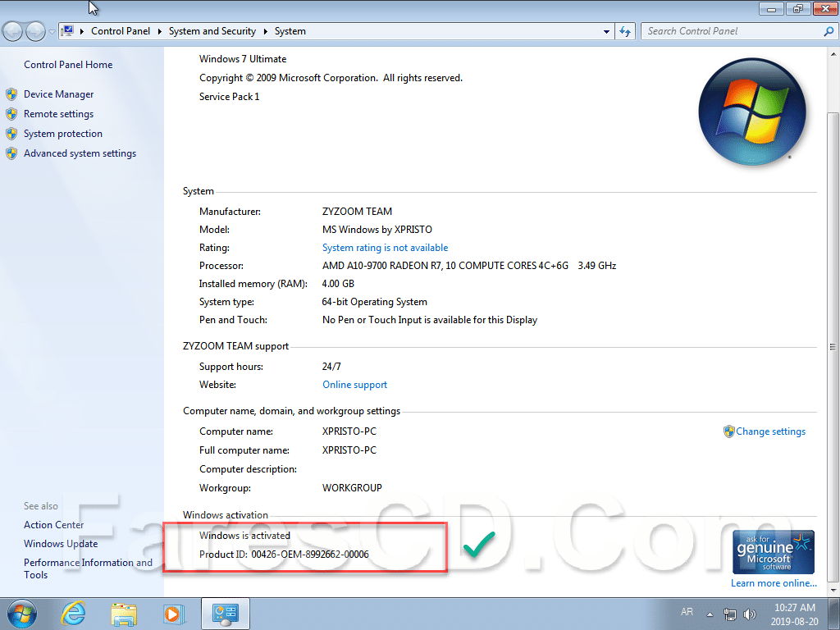Open Windows Update link
Screen dimensions: 840x630
[61, 544]
